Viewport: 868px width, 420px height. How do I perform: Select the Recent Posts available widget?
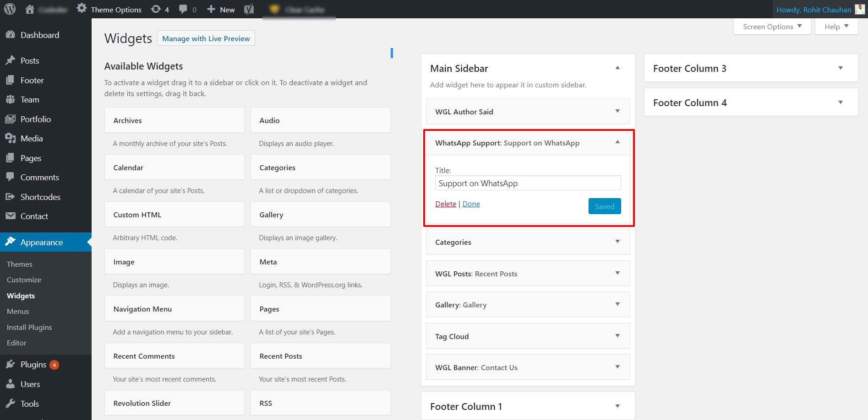[x=321, y=356]
